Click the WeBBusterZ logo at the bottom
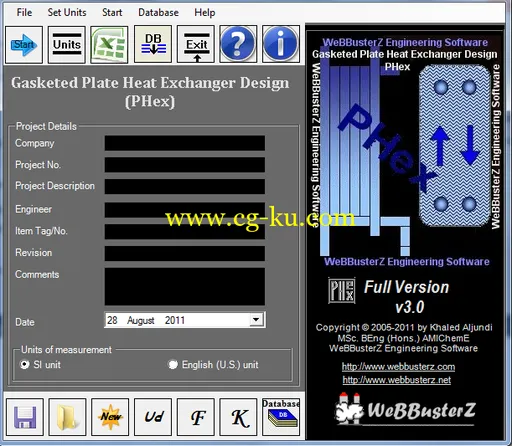Screen dimensions: 512x446 click(x=405, y=410)
